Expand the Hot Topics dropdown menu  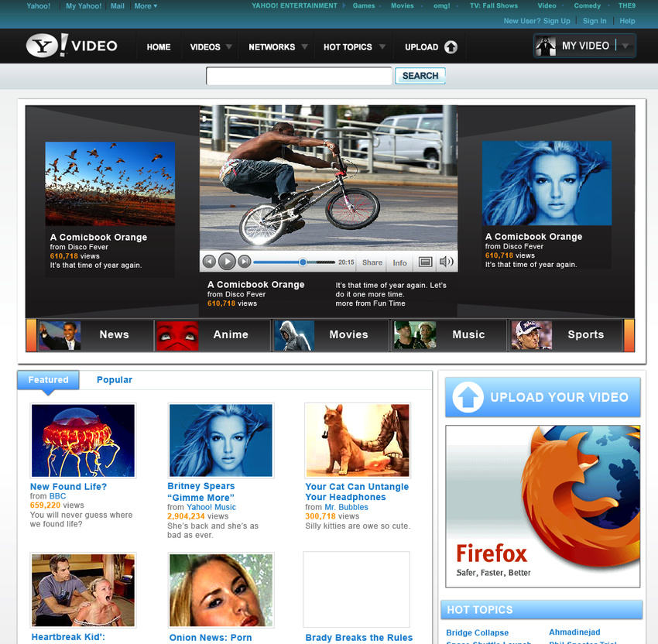(382, 46)
